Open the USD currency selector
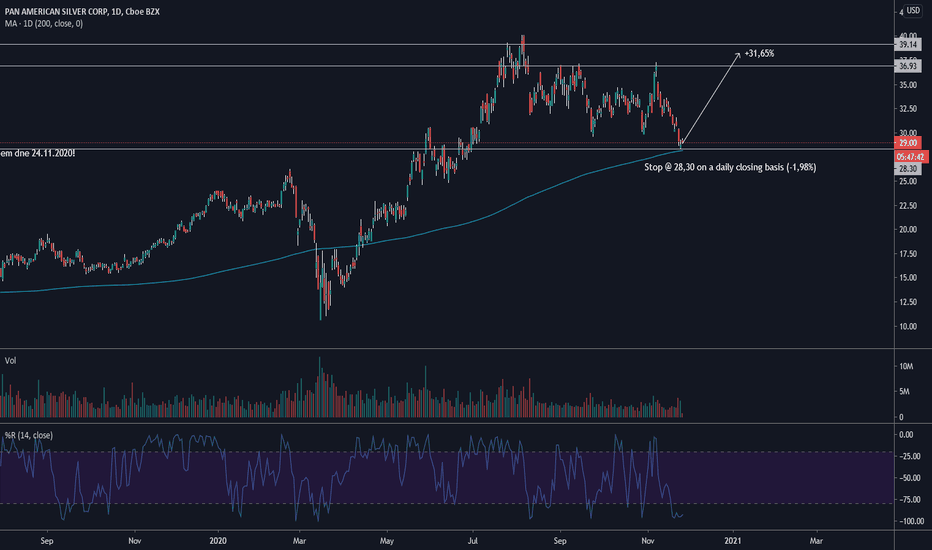932x550 pixels. point(913,11)
